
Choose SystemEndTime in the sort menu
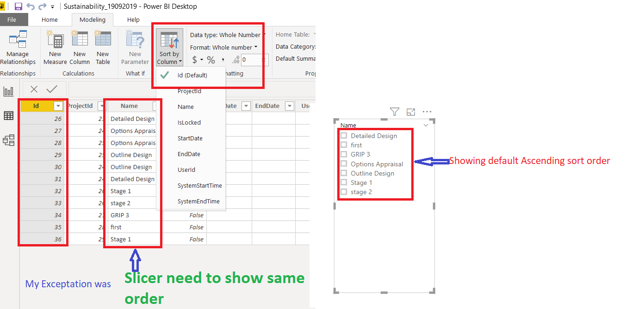pyautogui.click(x=191, y=201)
